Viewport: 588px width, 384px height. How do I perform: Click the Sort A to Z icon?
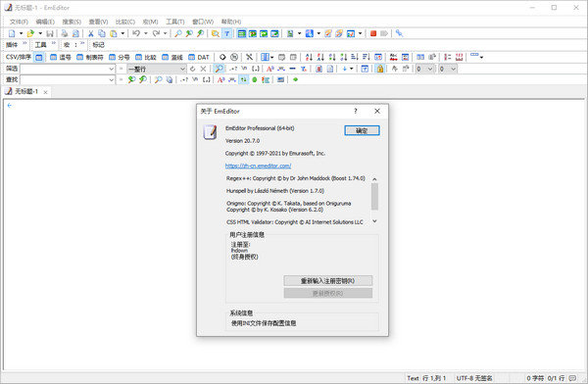[x=309, y=57]
